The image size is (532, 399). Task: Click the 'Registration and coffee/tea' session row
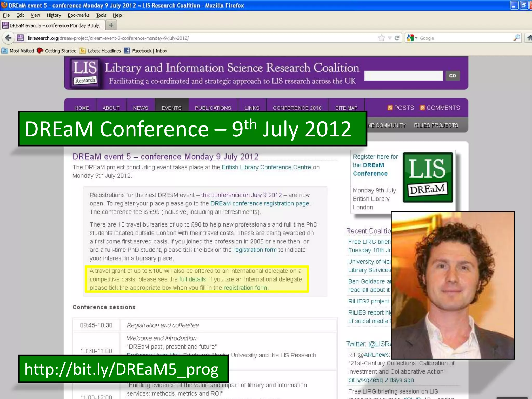click(229, 325)
